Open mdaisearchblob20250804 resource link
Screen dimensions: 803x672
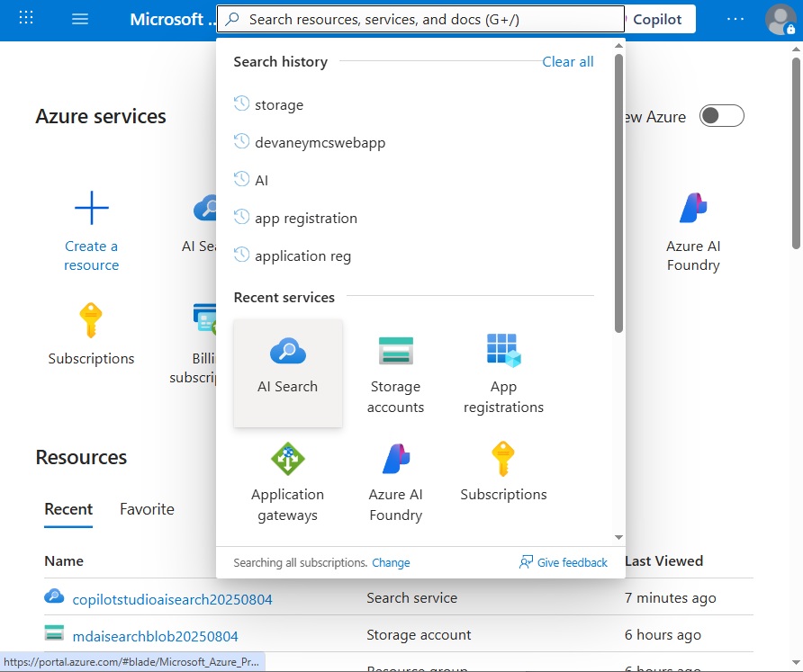[x=155, y=636]
